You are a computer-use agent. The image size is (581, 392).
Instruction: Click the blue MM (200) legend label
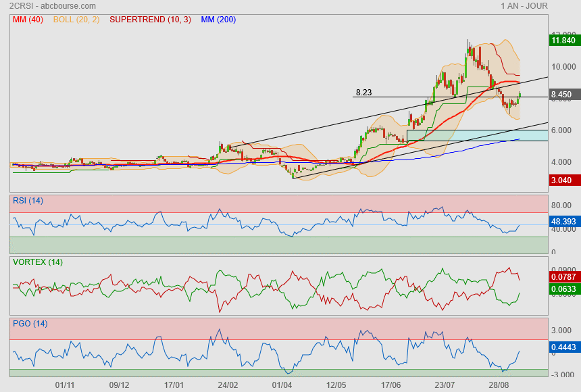(x=218, y=20)
